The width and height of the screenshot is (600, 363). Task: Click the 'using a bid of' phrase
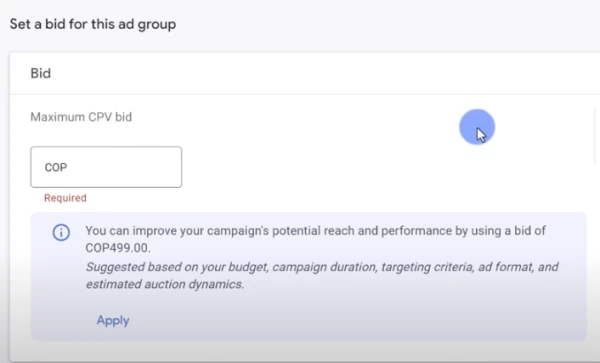click(x=508, y=231)
